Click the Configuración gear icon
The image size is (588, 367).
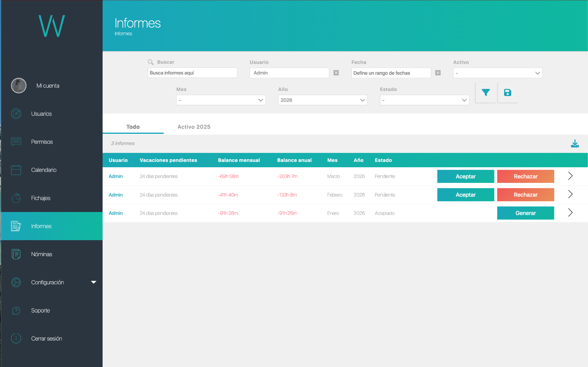[16, 282]
